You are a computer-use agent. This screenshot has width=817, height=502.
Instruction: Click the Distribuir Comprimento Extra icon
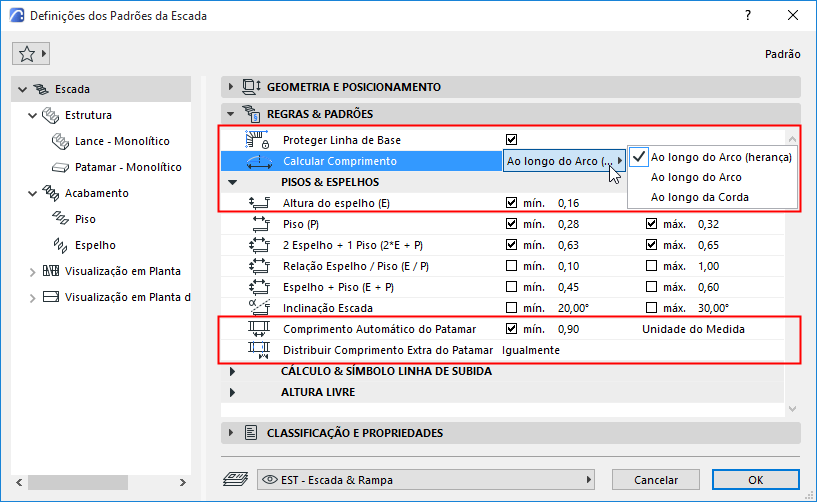click(259, 350)
